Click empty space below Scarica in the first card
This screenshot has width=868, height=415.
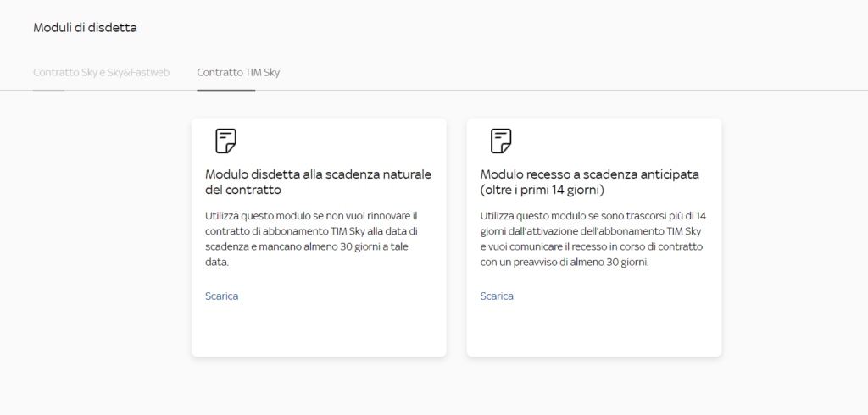click(318, 330)
